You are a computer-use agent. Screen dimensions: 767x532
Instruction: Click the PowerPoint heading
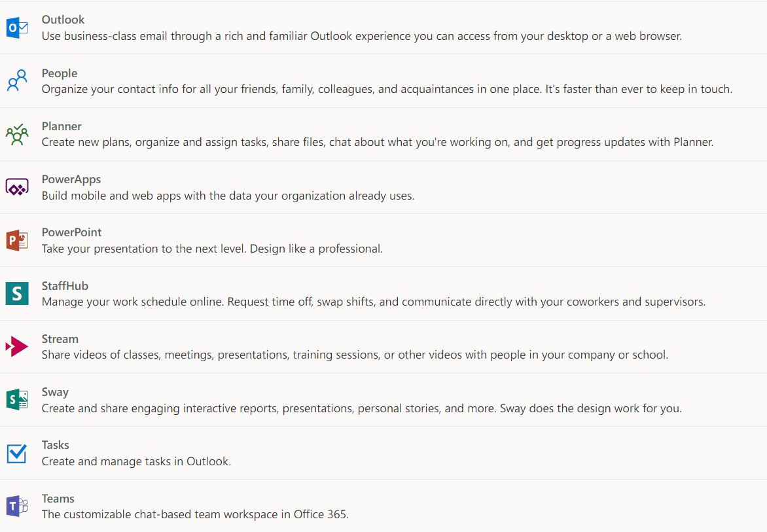(x=71, y=232)
